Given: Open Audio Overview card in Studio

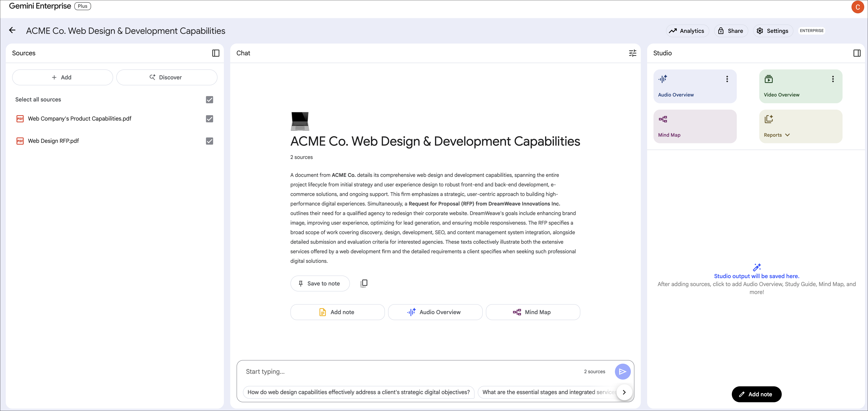Looking at the screenshot, I should (695, 86).
